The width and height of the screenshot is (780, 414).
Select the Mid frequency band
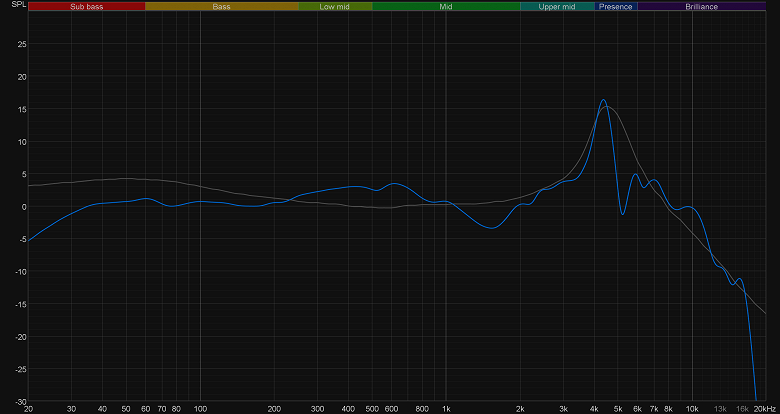(x=446, y=6)
